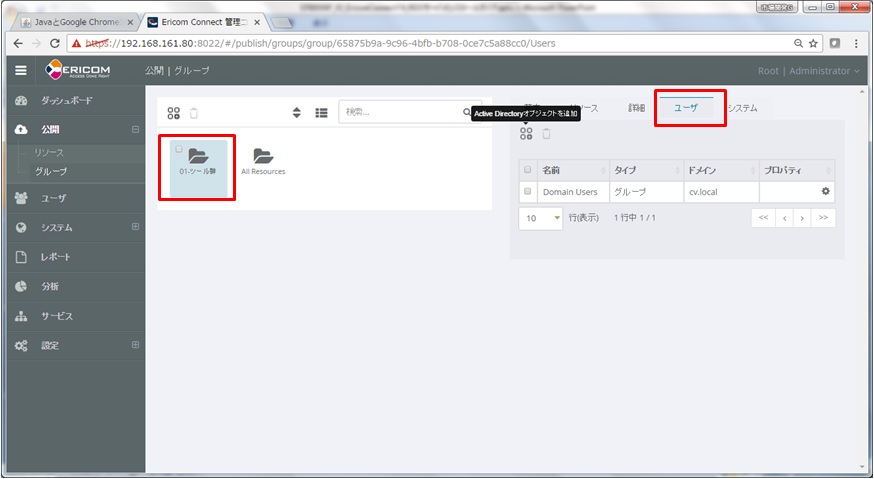Click the sort arrows icon beside list view
Screen dimensions: 874x479
click(297, 113)
